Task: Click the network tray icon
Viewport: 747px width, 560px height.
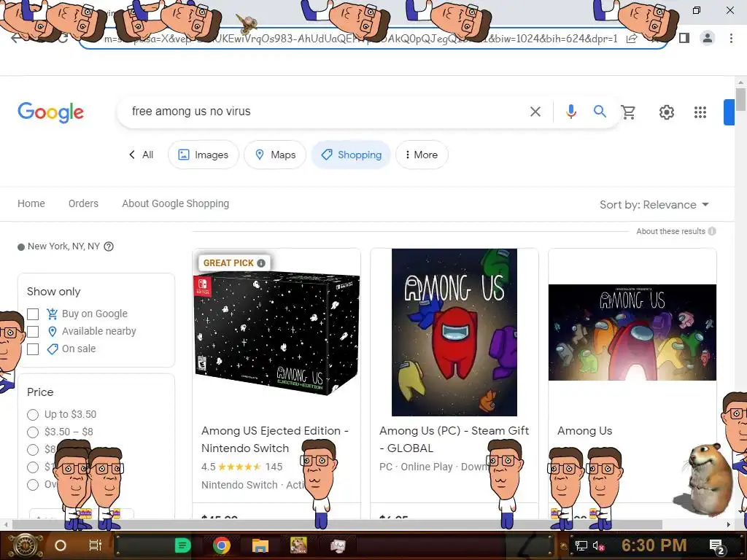Action: coord(581,545)
